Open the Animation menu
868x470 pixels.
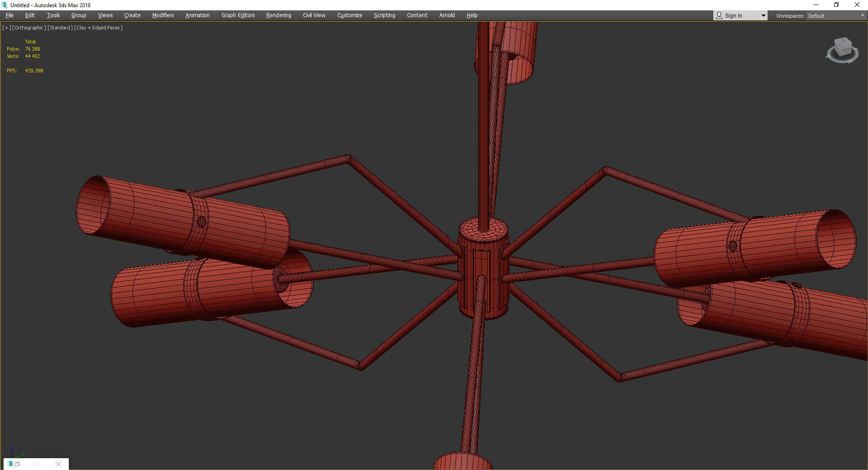point(198,15)
